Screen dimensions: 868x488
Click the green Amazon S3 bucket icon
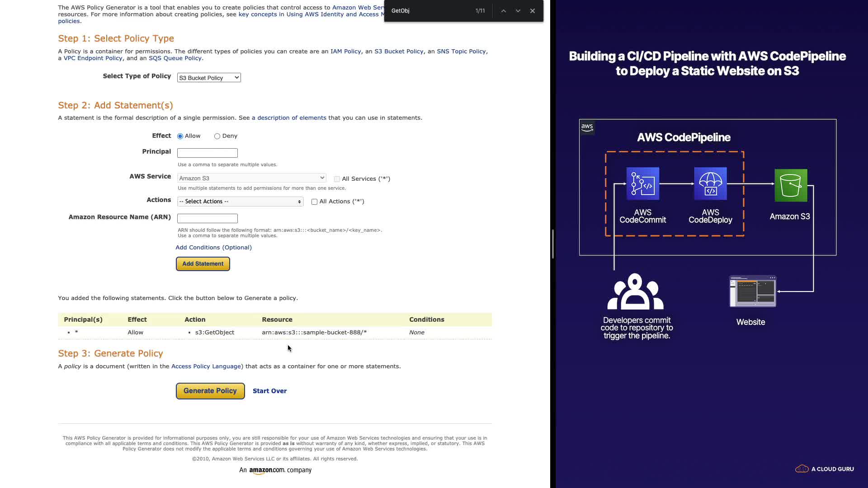[x=790, y=185]
